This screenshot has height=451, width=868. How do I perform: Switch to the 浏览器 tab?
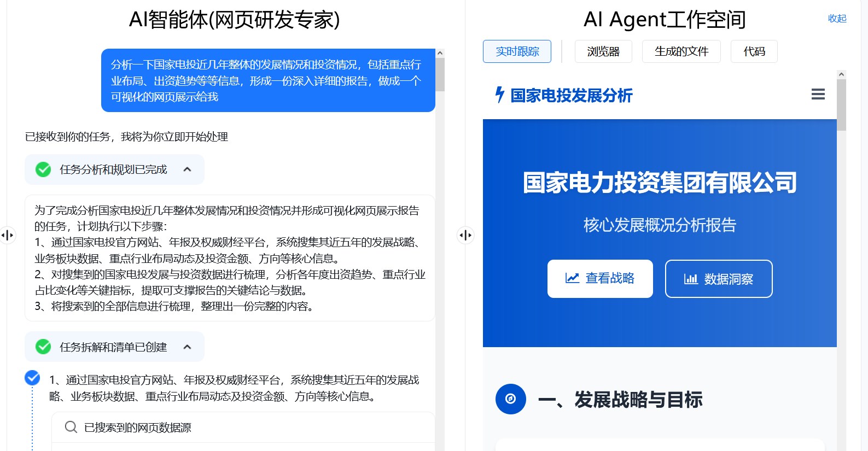point(603,51)
